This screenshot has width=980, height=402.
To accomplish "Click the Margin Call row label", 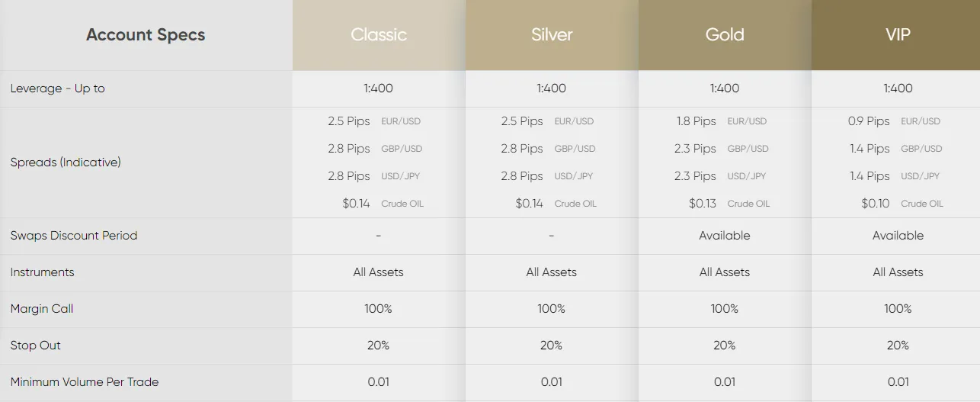I will (x=42, y=309).
